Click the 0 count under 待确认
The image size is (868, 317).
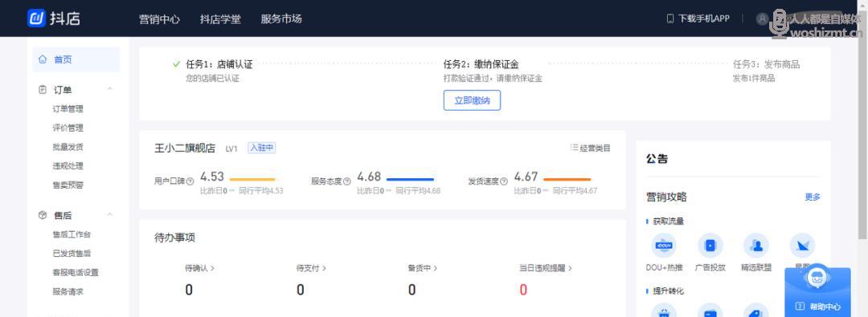click(x=189, y=290)
